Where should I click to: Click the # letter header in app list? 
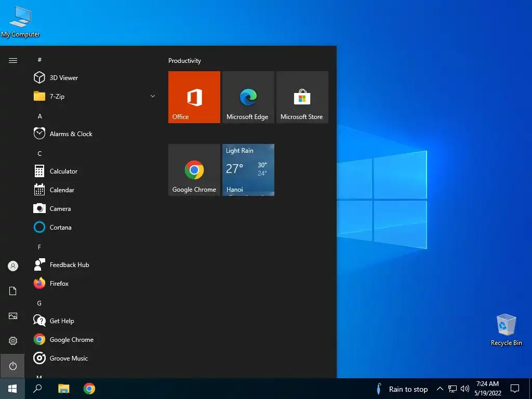pos(39,60)
